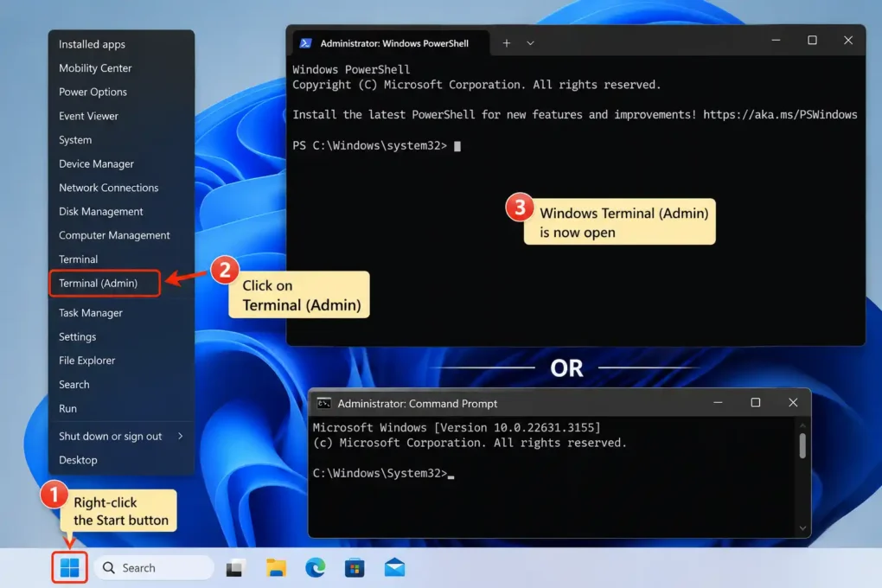Open Microsoft Edge from the taskbar

pyautogui.click(x=315, y=568)
